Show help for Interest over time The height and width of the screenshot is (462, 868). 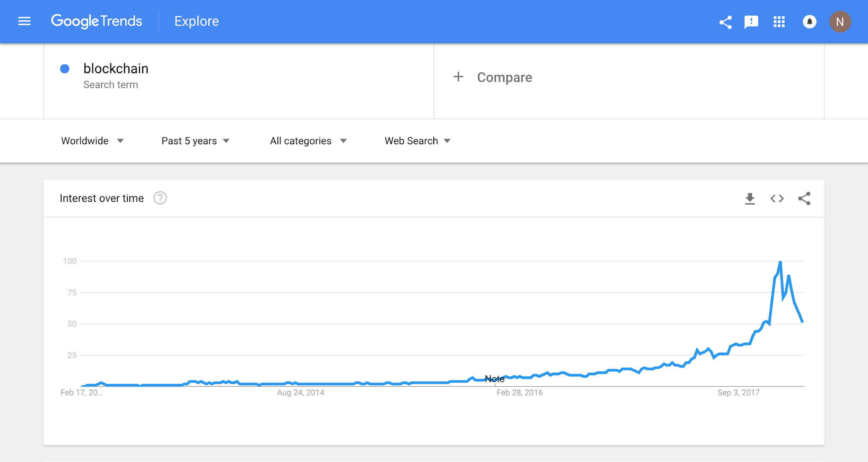160,198
